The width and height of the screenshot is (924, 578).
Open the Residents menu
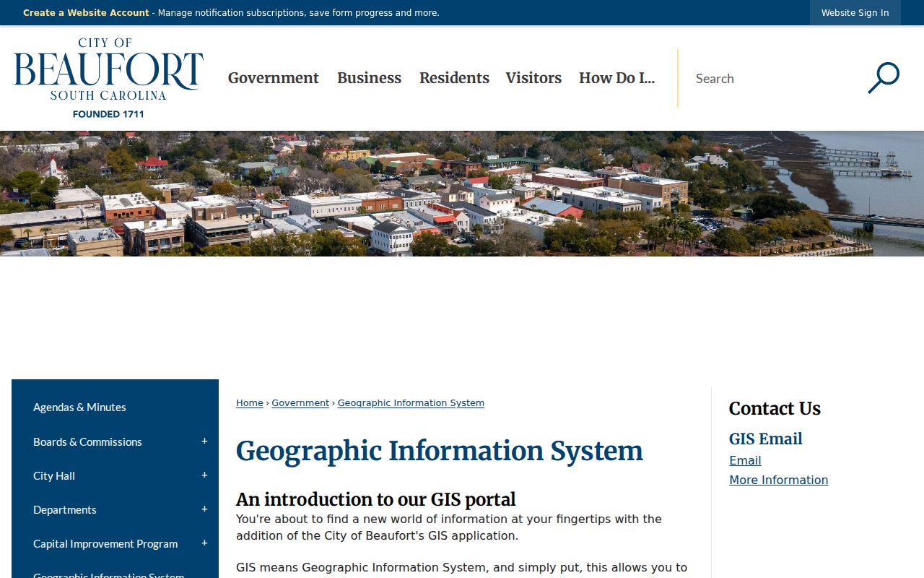(x=454, y=78)
